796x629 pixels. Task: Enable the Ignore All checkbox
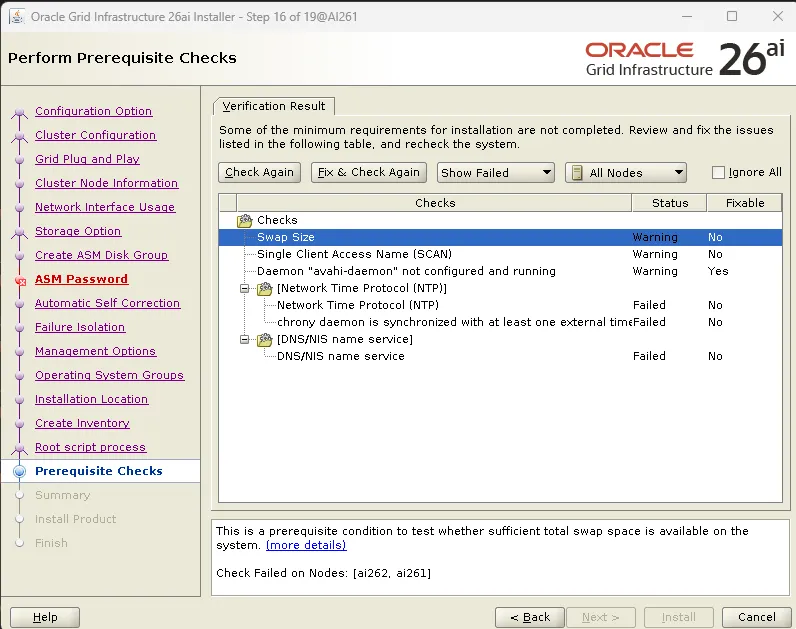(718, 173)
